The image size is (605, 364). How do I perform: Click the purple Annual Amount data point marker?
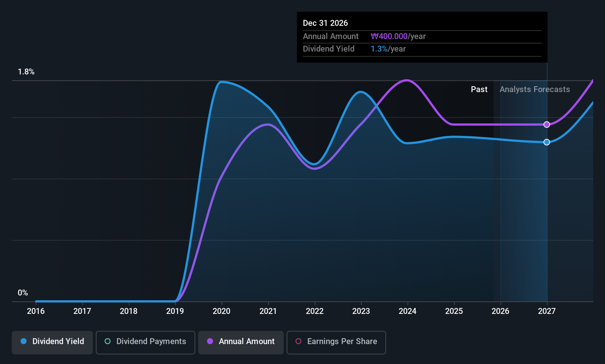pos(547,125)
